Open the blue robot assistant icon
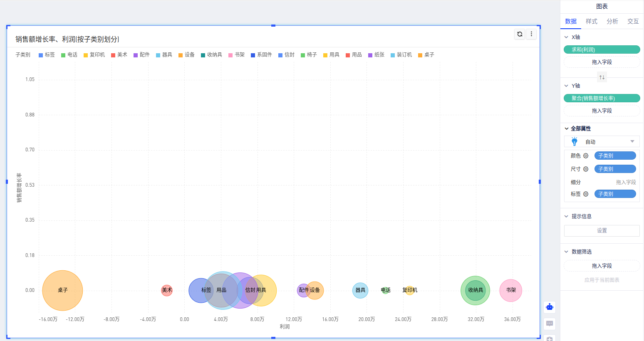 coord(550,307)
